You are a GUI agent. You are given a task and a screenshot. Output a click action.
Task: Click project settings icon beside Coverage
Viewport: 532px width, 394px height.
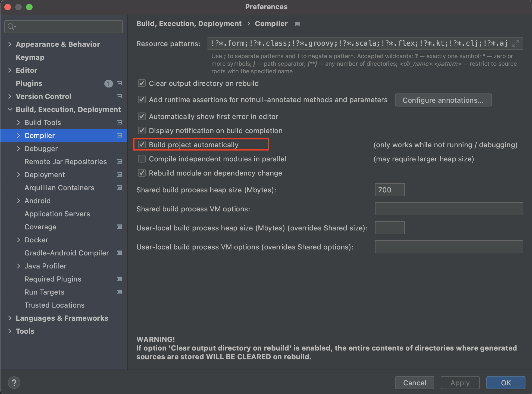click(x=119, y=227)
